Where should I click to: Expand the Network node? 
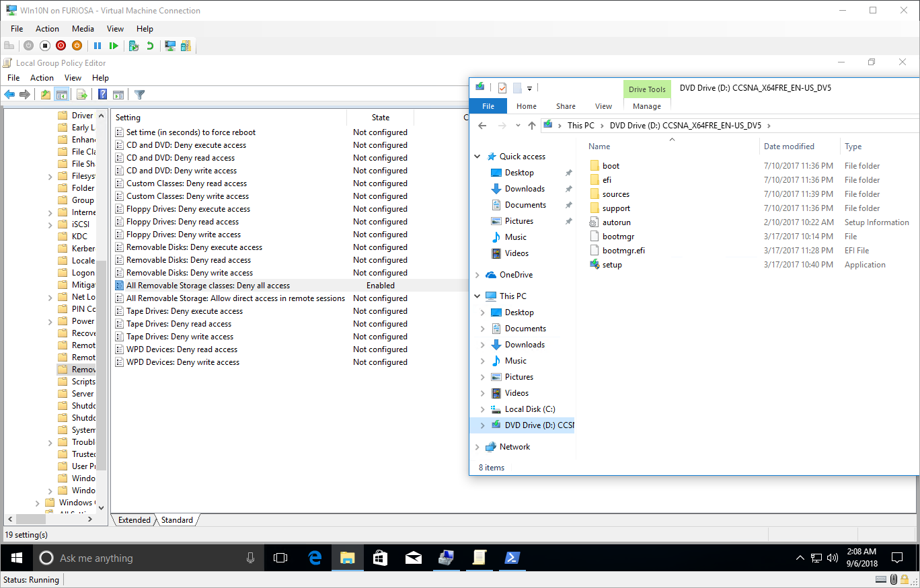477,447
